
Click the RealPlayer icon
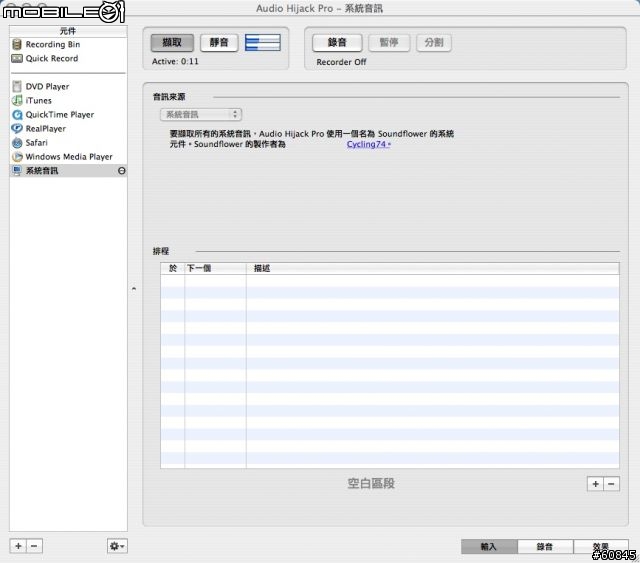tap(17, 129)
